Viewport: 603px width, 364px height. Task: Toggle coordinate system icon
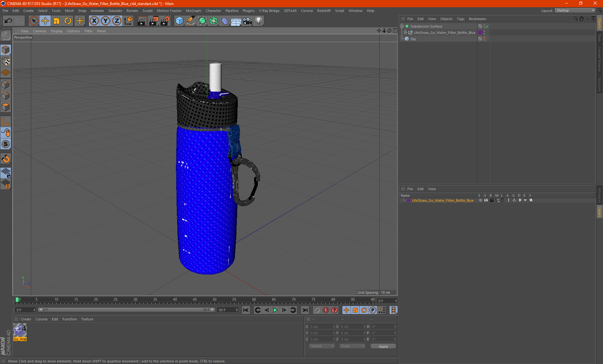click(x=128, y=21)
